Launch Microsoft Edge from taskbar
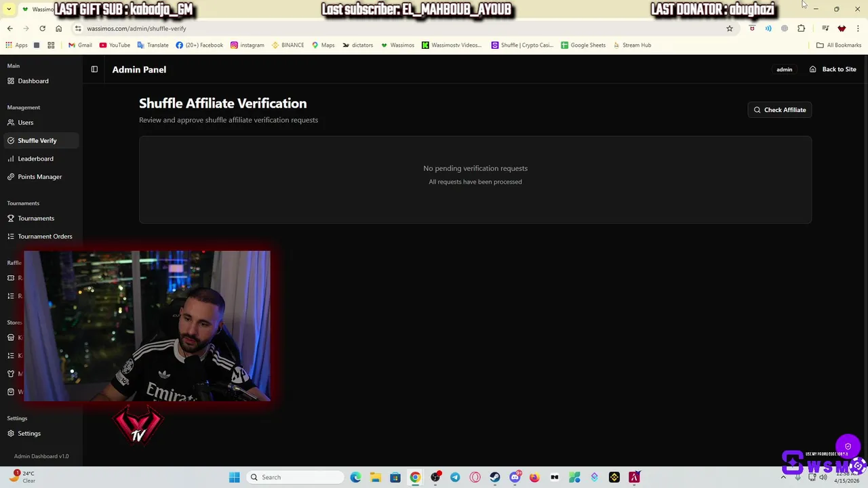Viewport: 868px width, 488px height. point(355,477)
